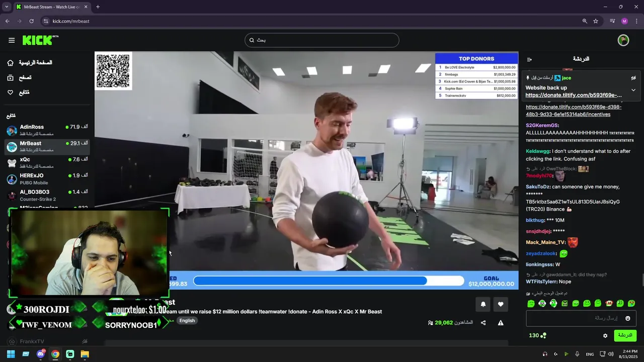Click the headphones emote in quick emotes
Viewport: 644px width, 362px height.
click(x=553, y=303)
